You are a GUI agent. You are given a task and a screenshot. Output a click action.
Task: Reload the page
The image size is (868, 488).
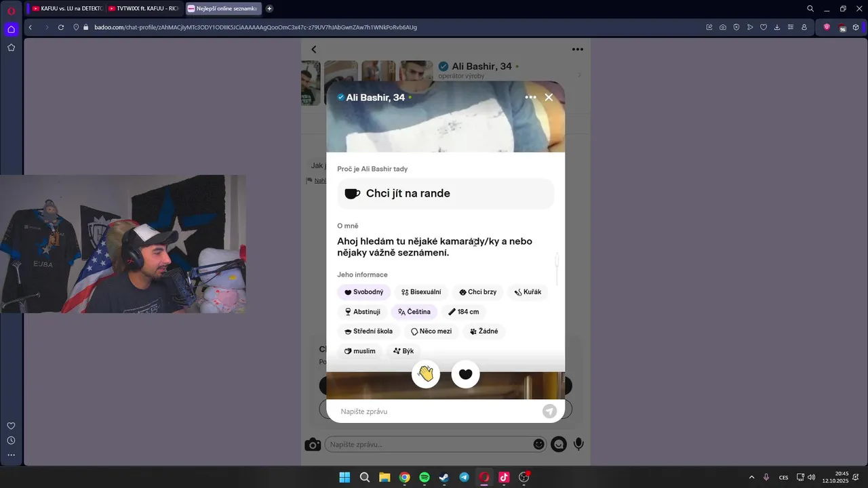[61, 27]
